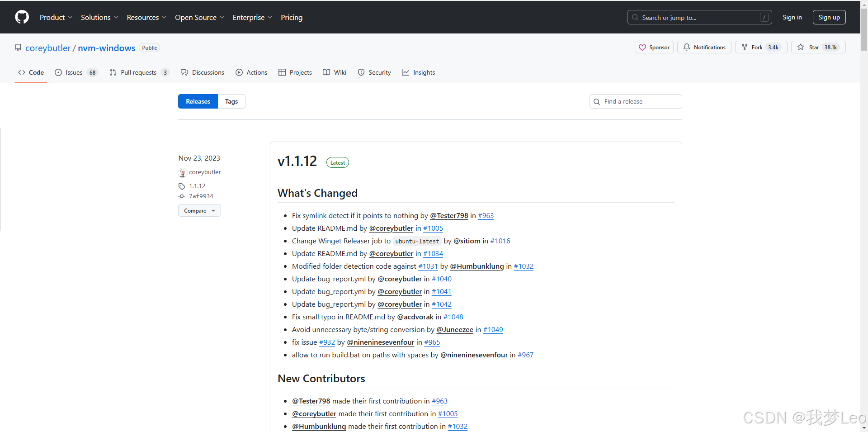Click the Notifications bell icon

[x=686, y=47]
